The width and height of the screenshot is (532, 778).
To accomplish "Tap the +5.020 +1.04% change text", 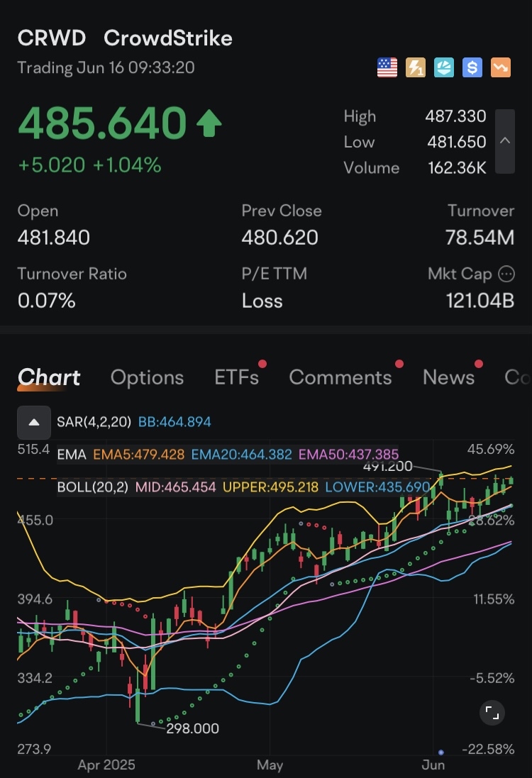I will pos(89,165).
